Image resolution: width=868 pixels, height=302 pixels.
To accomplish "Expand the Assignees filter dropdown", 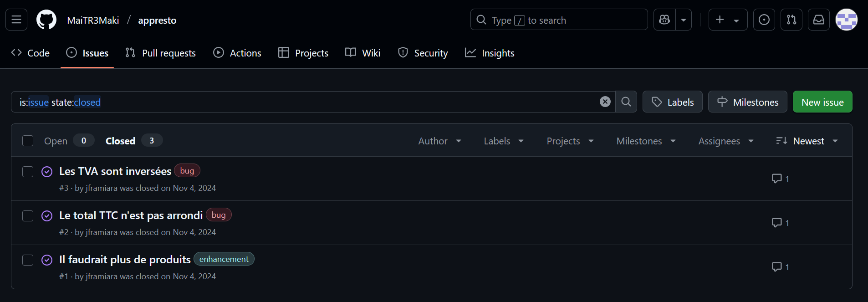I will [x=725, y=141].
